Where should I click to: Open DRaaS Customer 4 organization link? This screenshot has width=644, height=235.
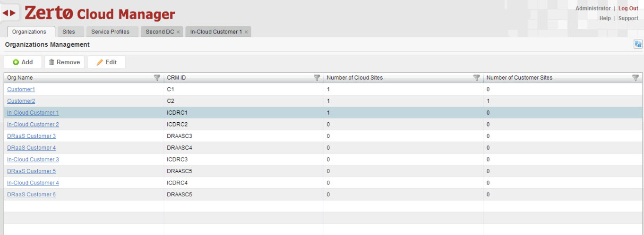31,148
